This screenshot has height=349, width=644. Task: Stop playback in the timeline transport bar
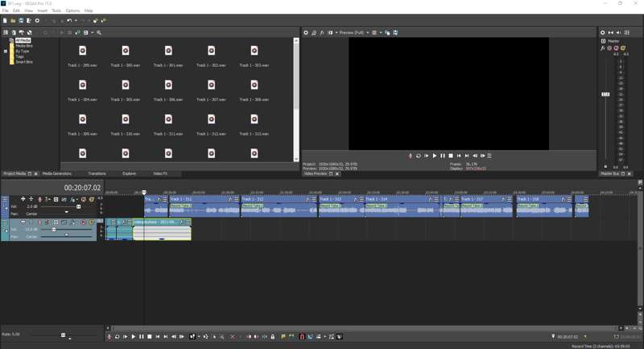click(x=150, y=337)
